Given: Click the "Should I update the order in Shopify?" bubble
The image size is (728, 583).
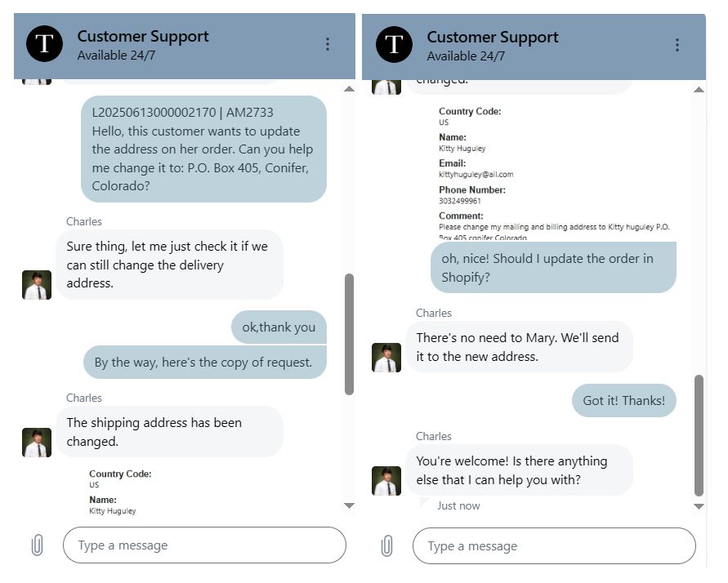Looking at the screenshot, I should [553, 268].
